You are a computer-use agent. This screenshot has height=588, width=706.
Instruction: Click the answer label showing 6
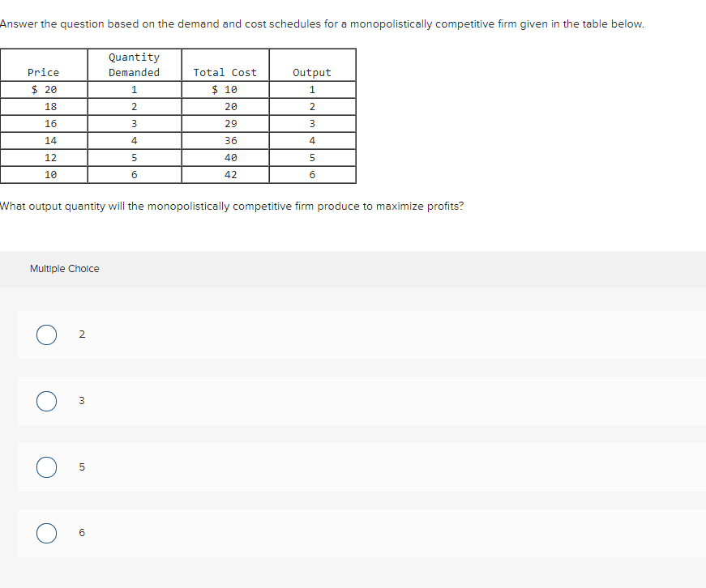pyautogui.click(x=81, y=532)
